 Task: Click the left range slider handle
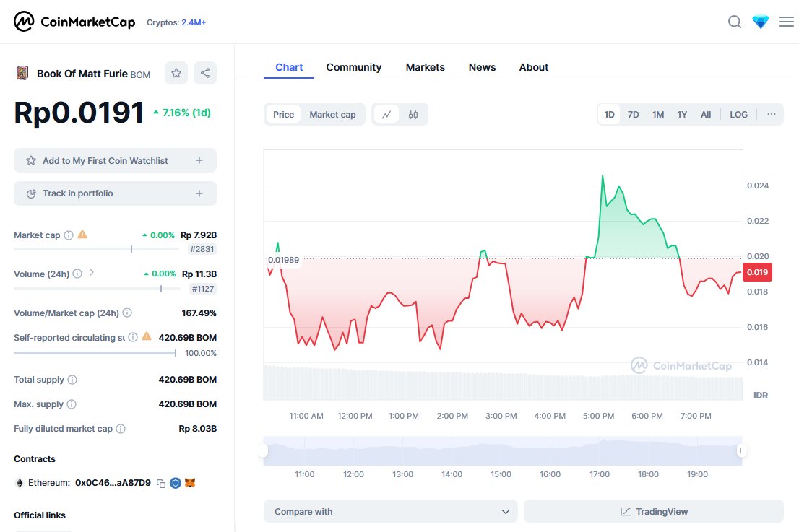(263, 450)
